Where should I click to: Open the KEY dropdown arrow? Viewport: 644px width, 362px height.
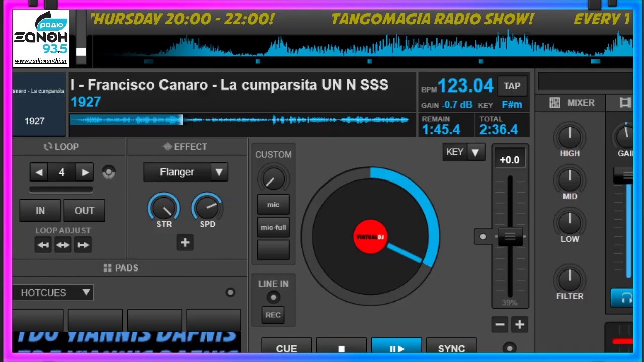(475, 152)
